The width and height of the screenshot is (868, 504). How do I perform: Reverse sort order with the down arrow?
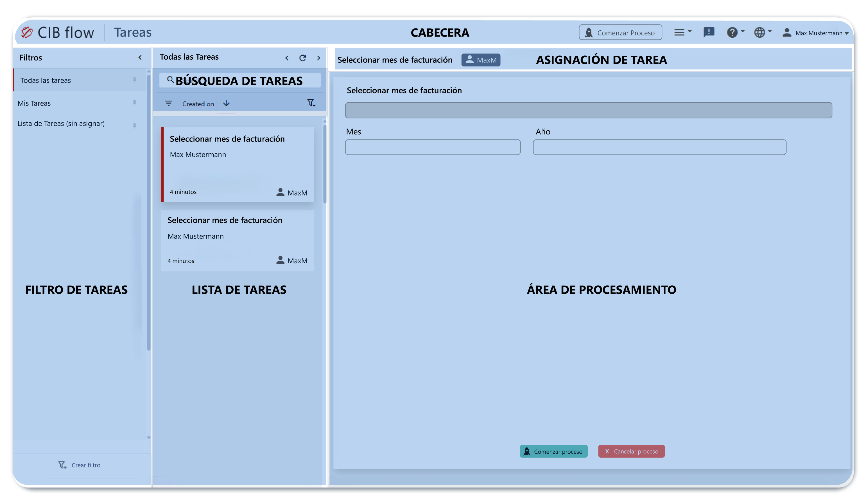226,103
